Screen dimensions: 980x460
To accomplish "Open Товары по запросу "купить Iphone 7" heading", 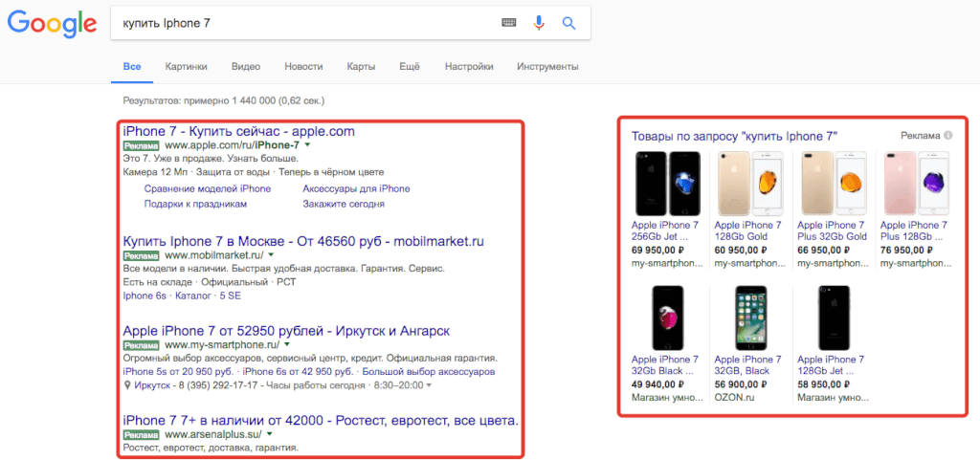I will click(x=734, y=136).
